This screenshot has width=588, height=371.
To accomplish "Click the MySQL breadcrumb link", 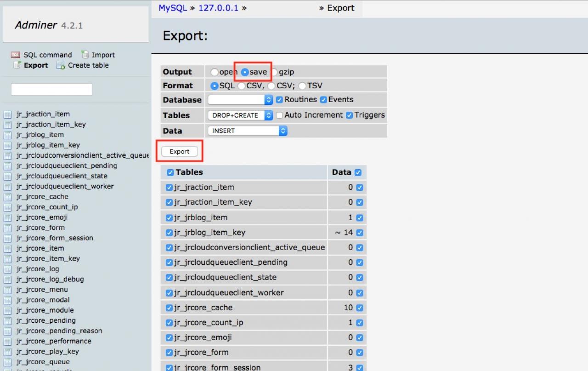I will tap(173, 8).
